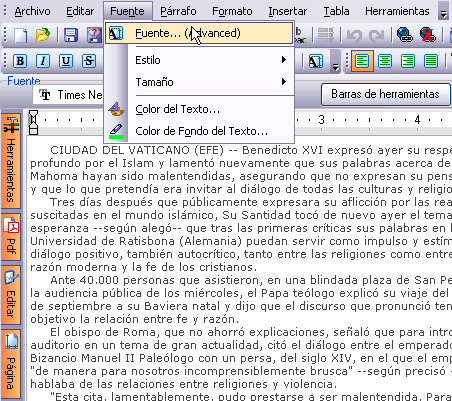This screenshot has width=452, height=401.
Task: Click the number 3 on the ruler
Action: click(321, 120)
